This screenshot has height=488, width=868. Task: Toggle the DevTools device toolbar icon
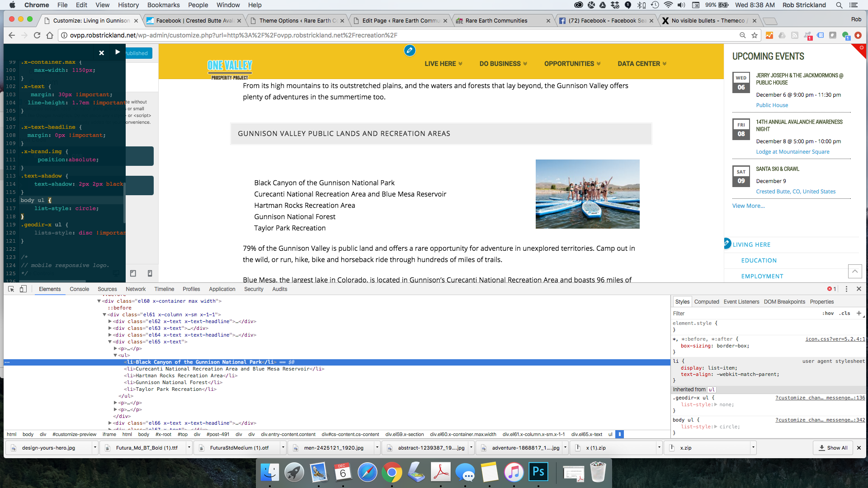coord(23,289)
